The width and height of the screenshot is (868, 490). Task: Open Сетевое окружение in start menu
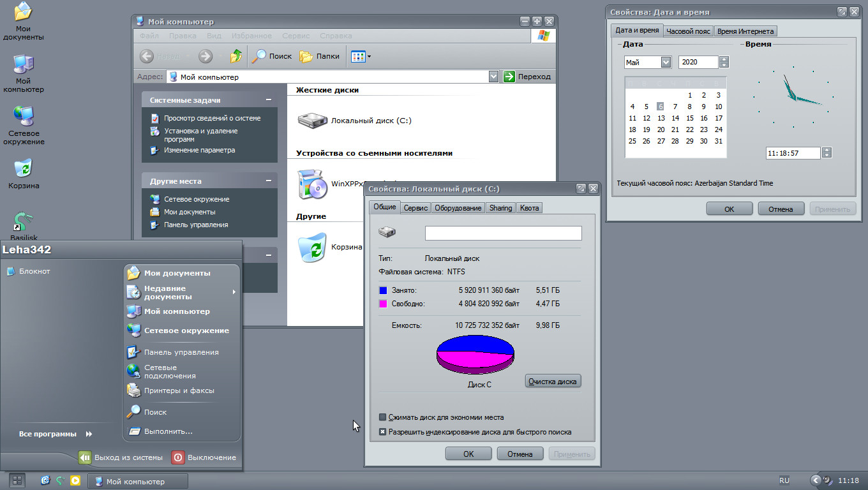pyautogui.click(x=181, y=330)
